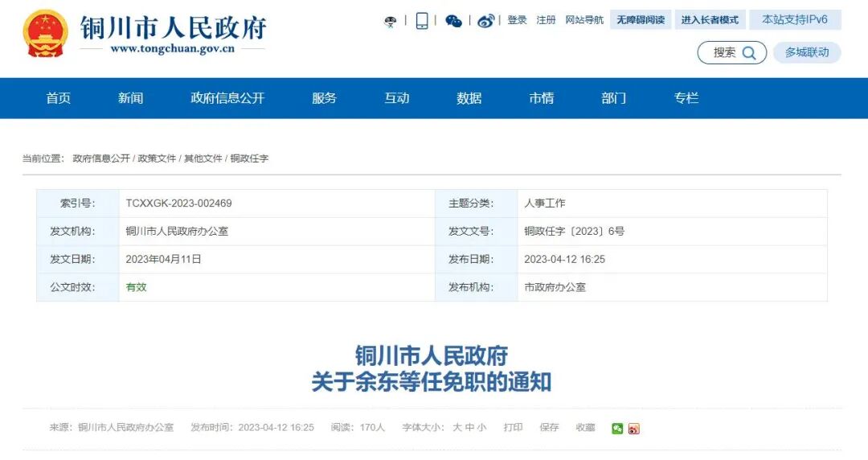Open the mobile phone version icon
The width and height of the screenshot is (868, 460).
pos(422,21)
